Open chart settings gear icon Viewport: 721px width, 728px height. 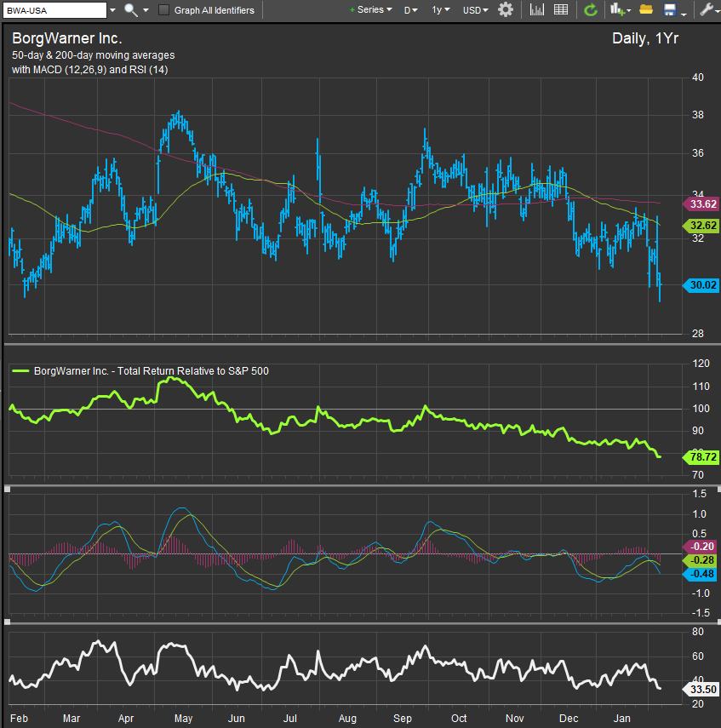pos(506,9)
